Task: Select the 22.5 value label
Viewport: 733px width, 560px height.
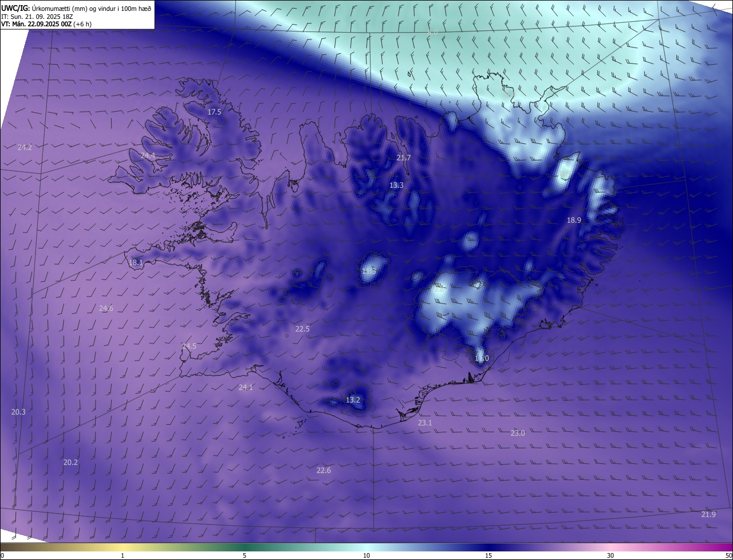Action: point(302,329)
